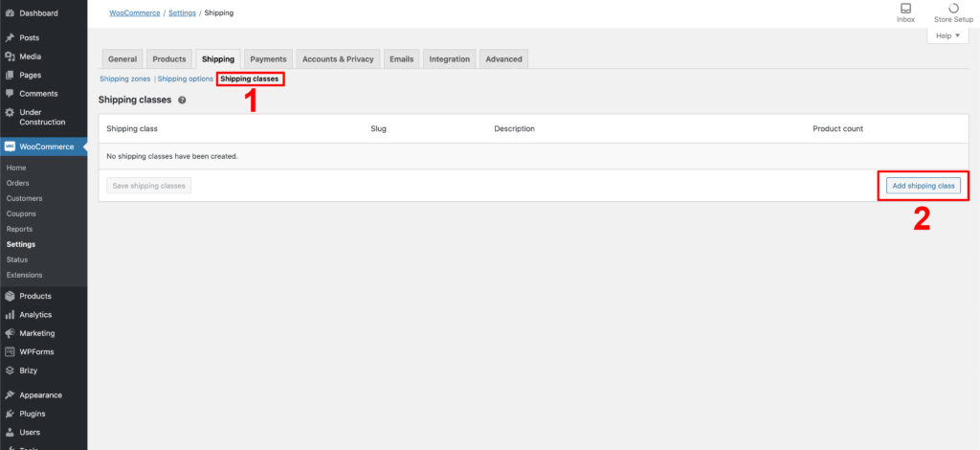Click the 'No shipping classes have been created' text

(172, 156)
